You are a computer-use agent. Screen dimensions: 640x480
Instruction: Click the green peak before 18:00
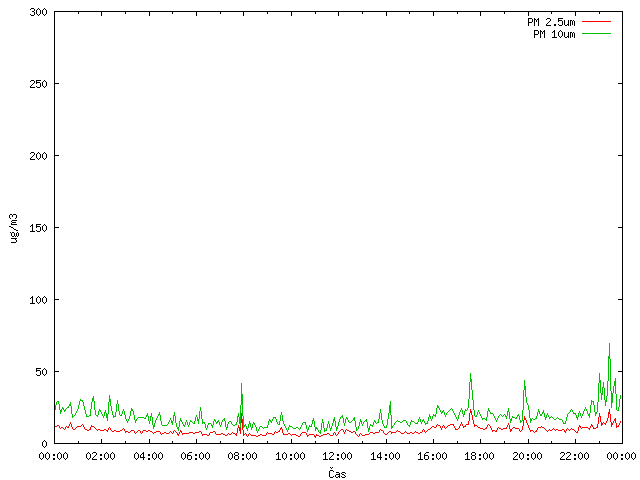click(470, 374)
